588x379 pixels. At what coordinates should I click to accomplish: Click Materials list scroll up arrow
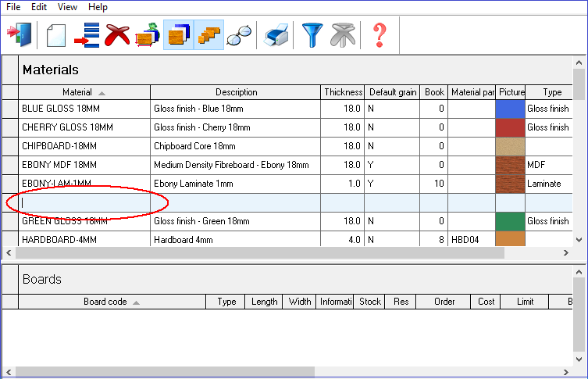coord(579,63)
